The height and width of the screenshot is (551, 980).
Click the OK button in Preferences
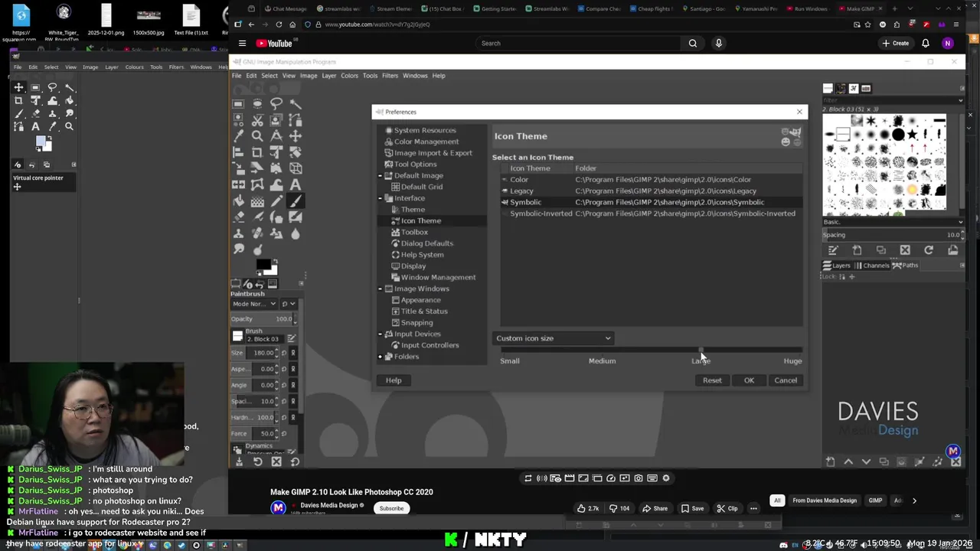[x=749, y=380]
